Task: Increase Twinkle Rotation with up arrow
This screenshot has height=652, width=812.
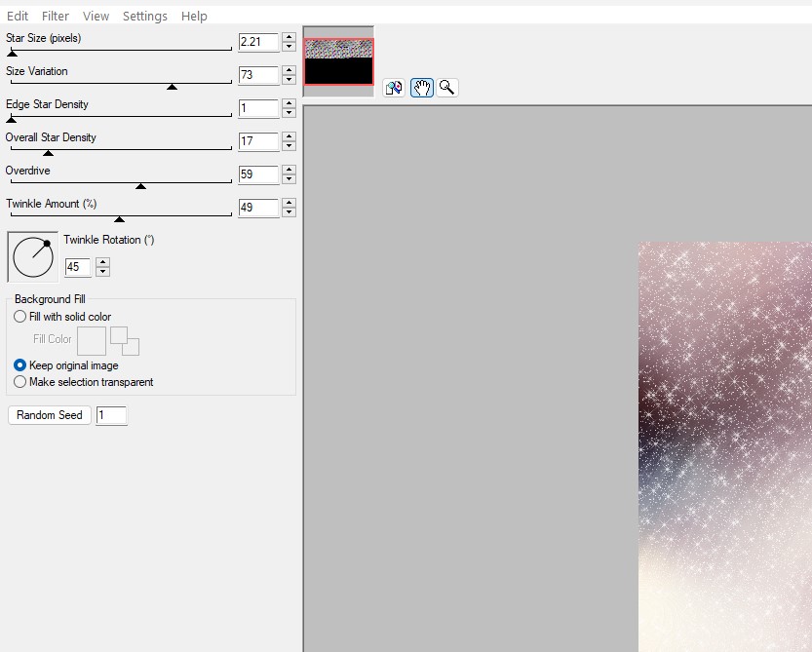Action: coord(102,262)
